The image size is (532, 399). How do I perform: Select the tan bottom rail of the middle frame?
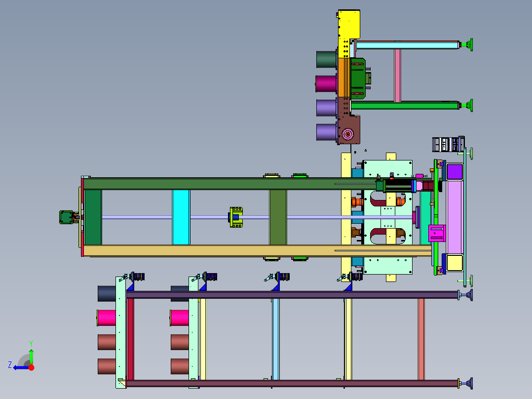(257, 250)
